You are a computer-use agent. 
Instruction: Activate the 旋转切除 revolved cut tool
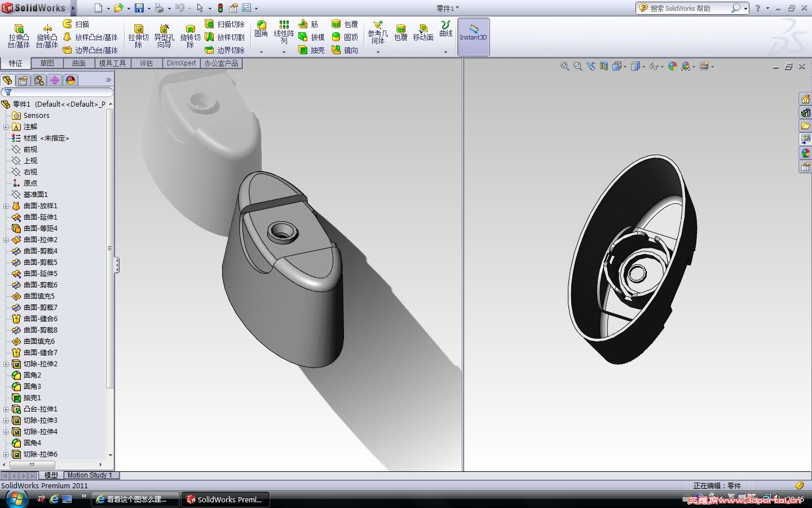tap(190, 36)
